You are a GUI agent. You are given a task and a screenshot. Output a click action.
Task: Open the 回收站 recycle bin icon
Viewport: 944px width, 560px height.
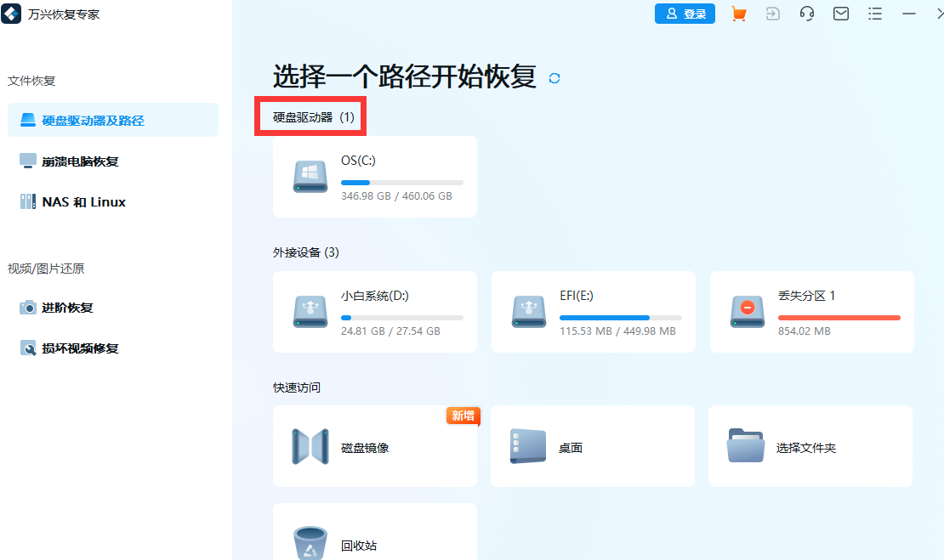click(x=310, y=541)
